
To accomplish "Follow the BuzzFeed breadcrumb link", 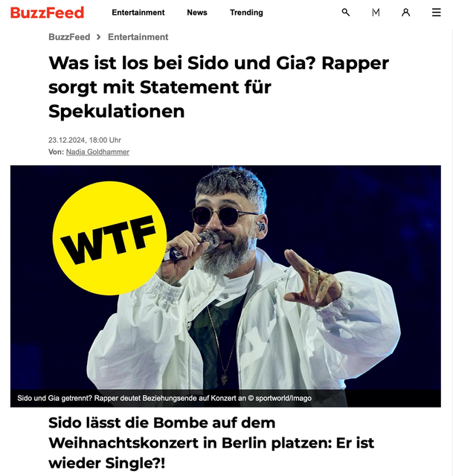I will [x=69, y=37].
